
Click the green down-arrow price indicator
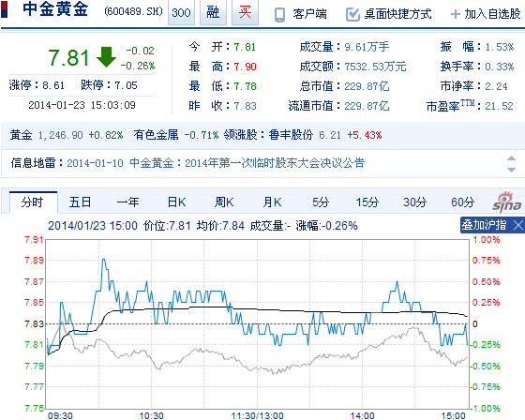[x=106, y=57]
